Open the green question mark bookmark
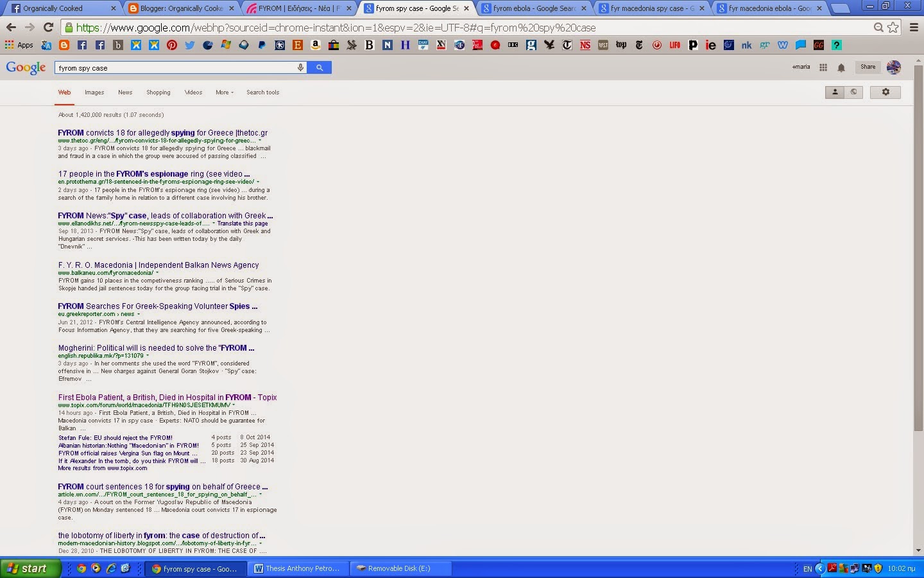The height and width of the screenshot is (578, 924). coord(837,45)
